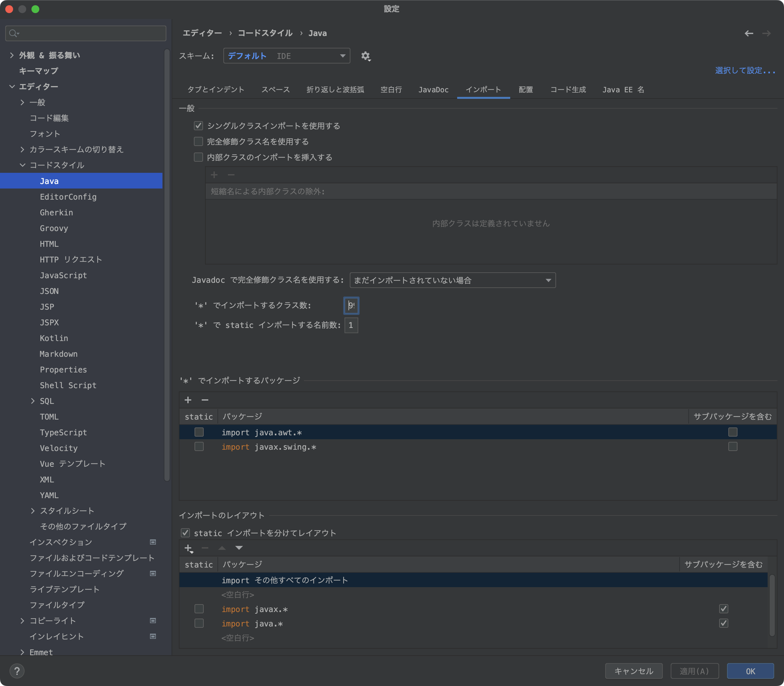Enable 完全修飾クラス名を使用する checkbox
784x686 pixels.
click(198, 141)
